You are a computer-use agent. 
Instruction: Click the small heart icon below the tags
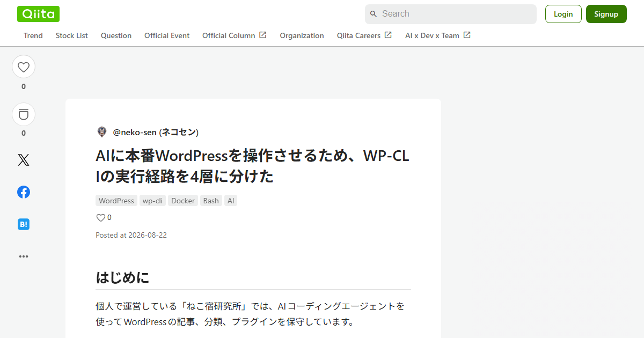[100, 217]
